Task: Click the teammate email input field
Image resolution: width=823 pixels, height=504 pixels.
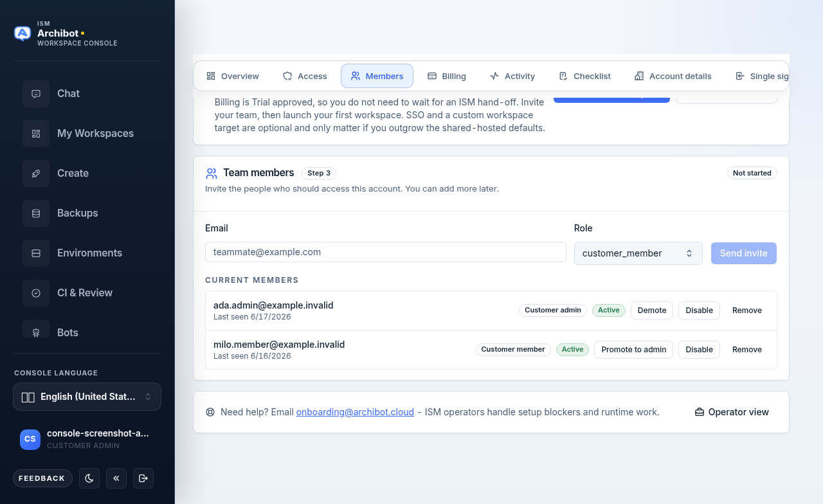Action: click(386, 252)
